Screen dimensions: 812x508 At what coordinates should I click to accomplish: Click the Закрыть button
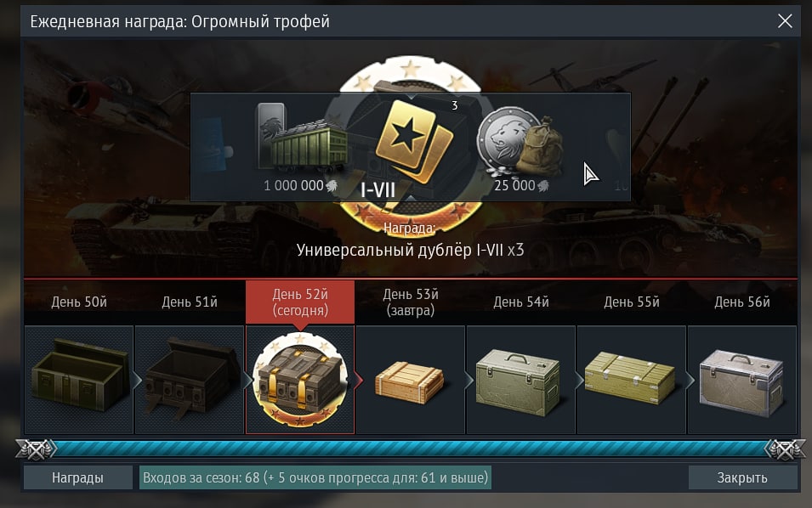coord(742,477)
